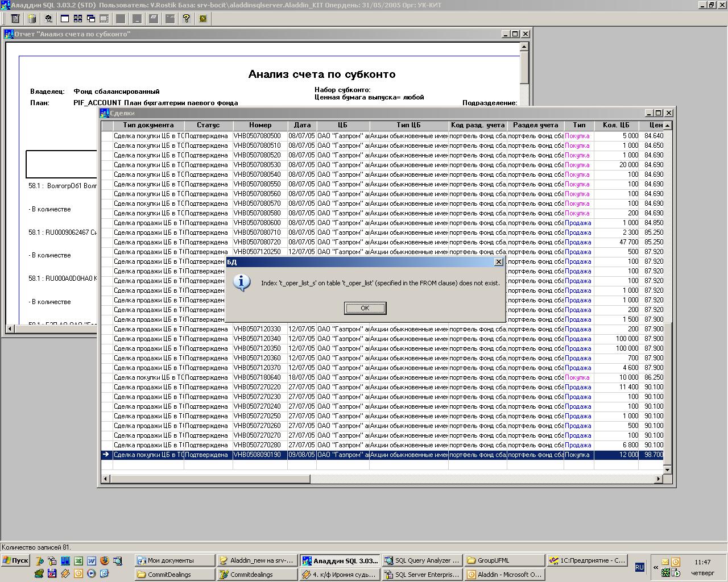Select the row with number VHB0507180640
This screenshot has height=582, width=728.
pos(382,377)
